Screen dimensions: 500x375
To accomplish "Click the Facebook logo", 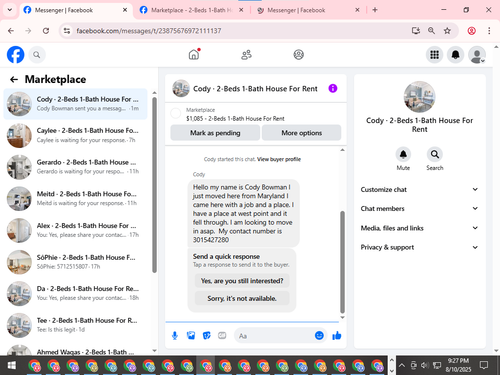I will click(x=15, y=55).
